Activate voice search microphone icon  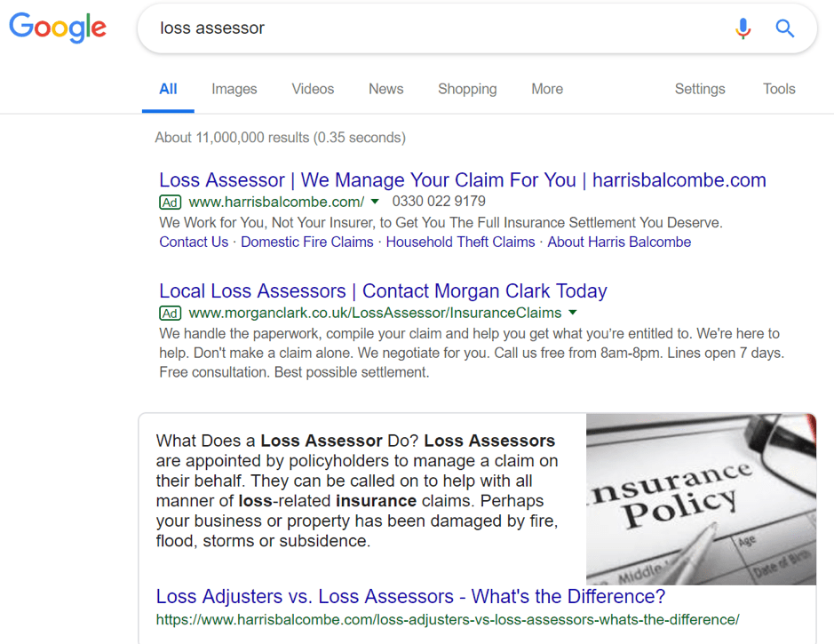point(743,28)
